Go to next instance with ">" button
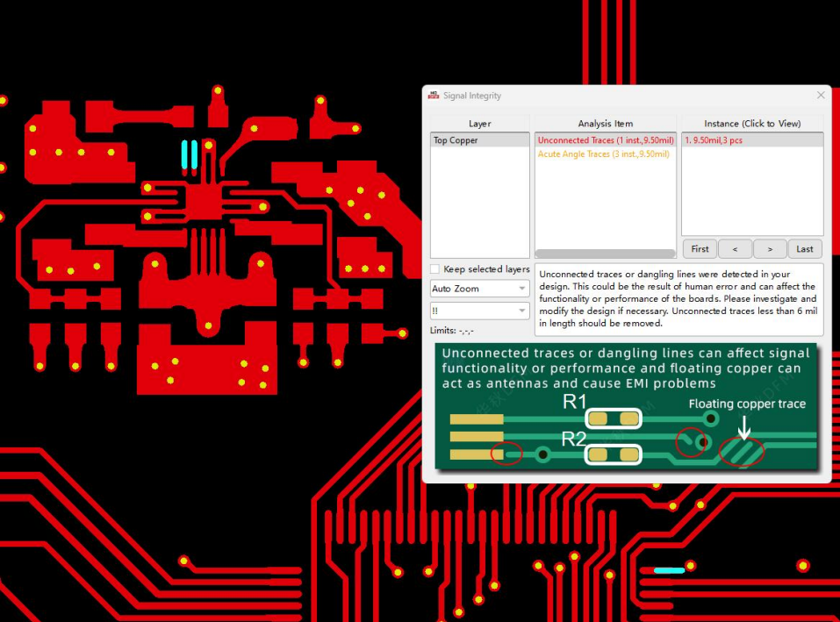The image size is (840, 622). click(x=770, y=249)
